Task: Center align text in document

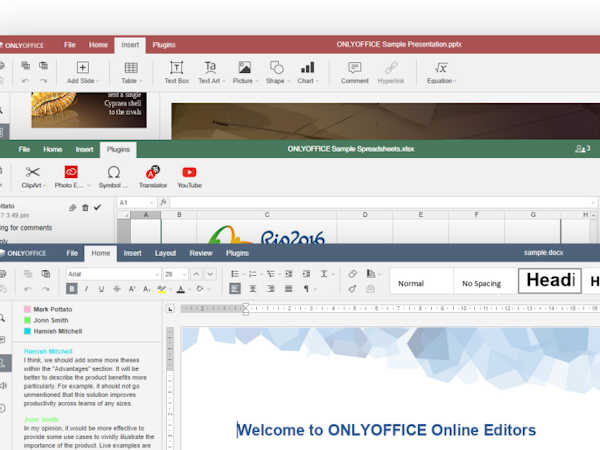Action: (253, 289)
